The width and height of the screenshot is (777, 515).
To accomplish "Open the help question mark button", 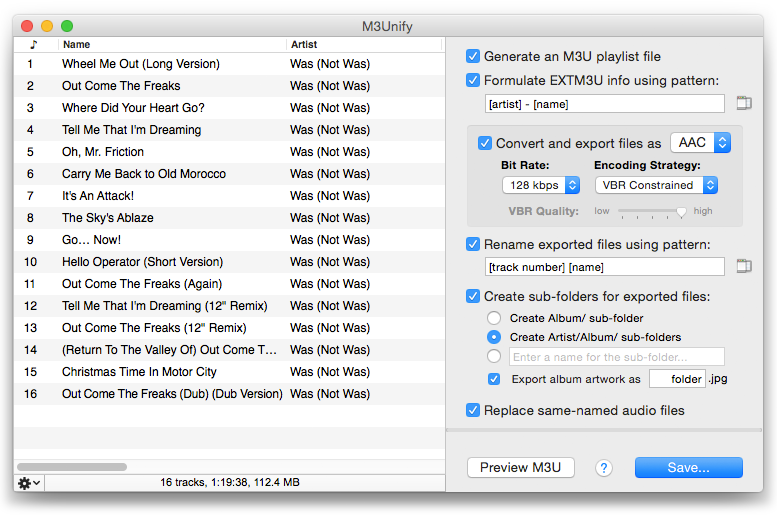I will coord(604,467).
